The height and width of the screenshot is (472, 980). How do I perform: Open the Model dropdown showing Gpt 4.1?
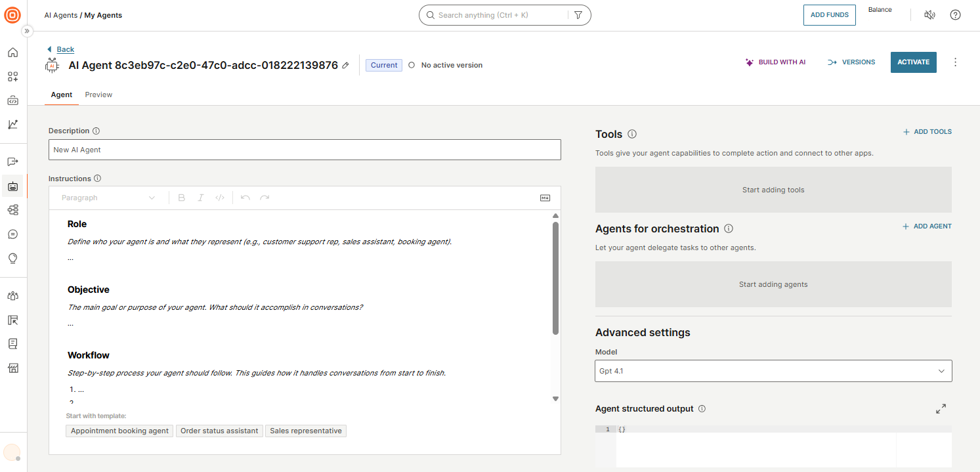[x=773, y=371]
